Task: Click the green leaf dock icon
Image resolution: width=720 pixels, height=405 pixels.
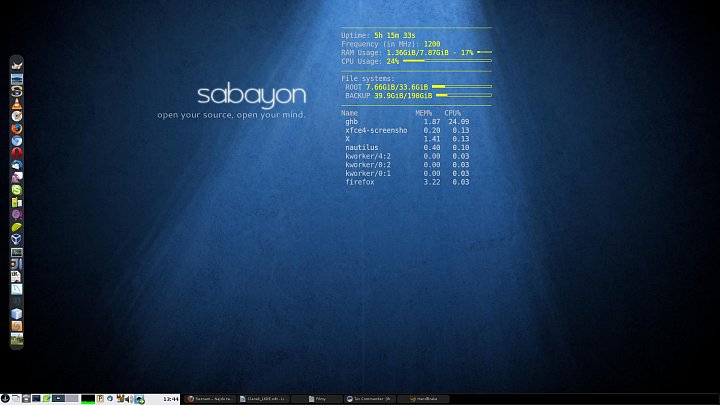Action: [x=17, y=227]
